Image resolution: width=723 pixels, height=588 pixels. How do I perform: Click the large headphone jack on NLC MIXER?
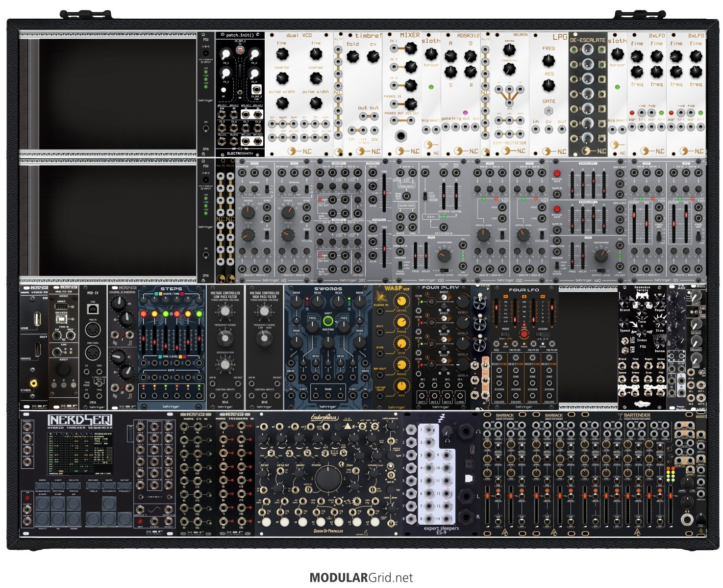point(402,135)
